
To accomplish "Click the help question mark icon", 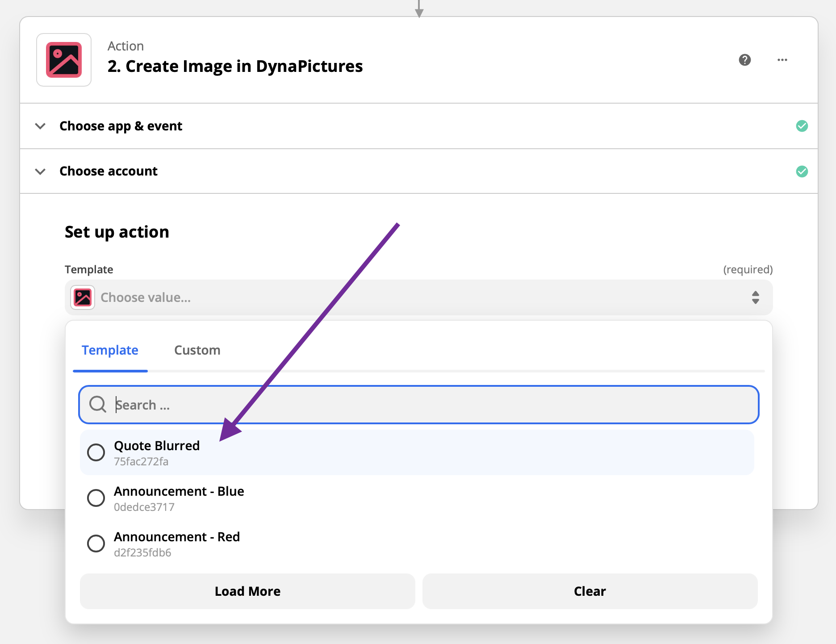I will [x=744, y=60].
